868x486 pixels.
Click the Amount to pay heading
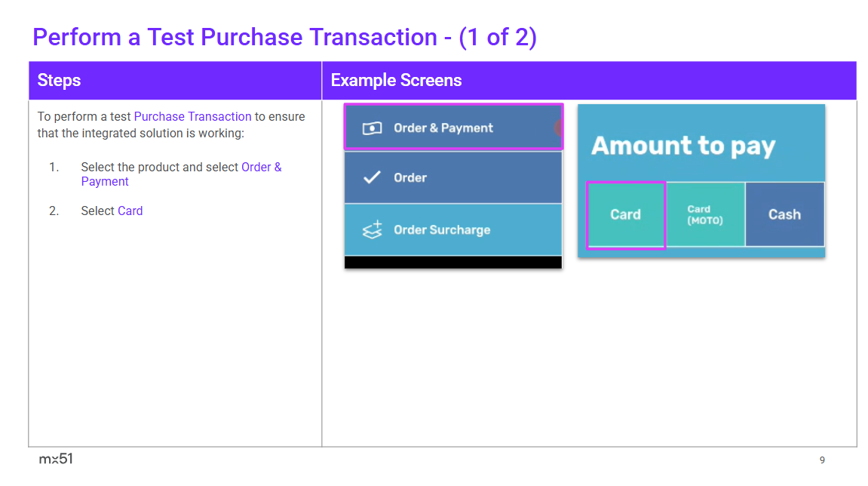pos(682,146)
